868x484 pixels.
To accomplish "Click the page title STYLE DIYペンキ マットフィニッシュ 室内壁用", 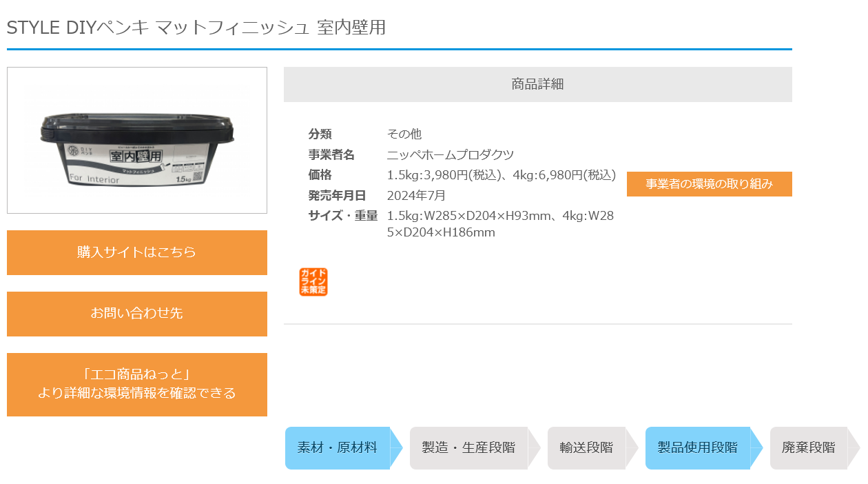I will coord(196,28).
